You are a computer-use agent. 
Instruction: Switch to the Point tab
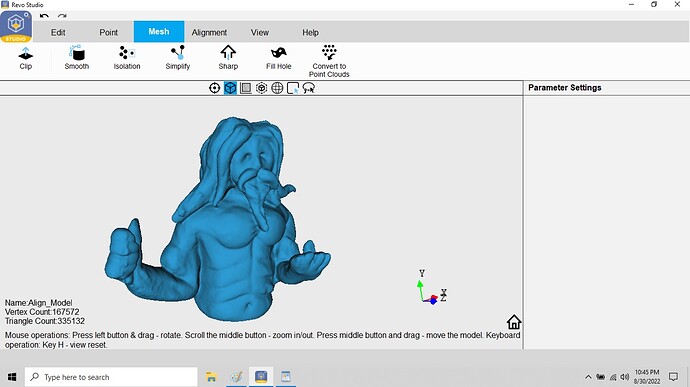[x=109, y=32]
